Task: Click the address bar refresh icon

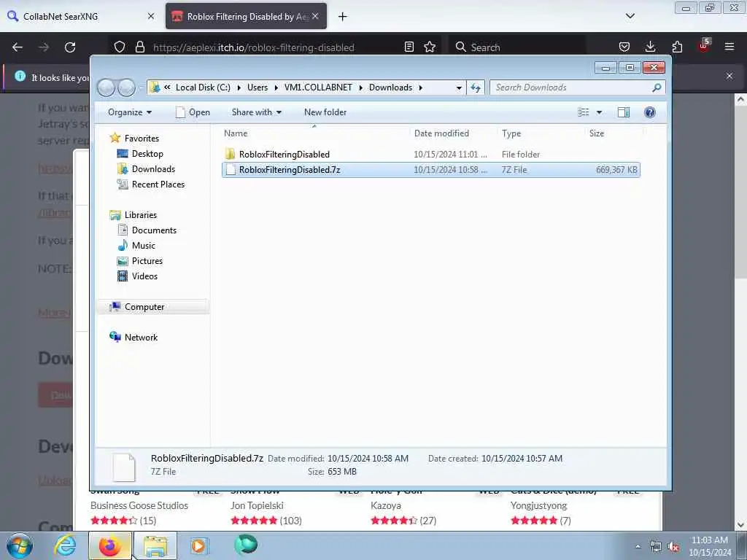Action: click(476, 87)
